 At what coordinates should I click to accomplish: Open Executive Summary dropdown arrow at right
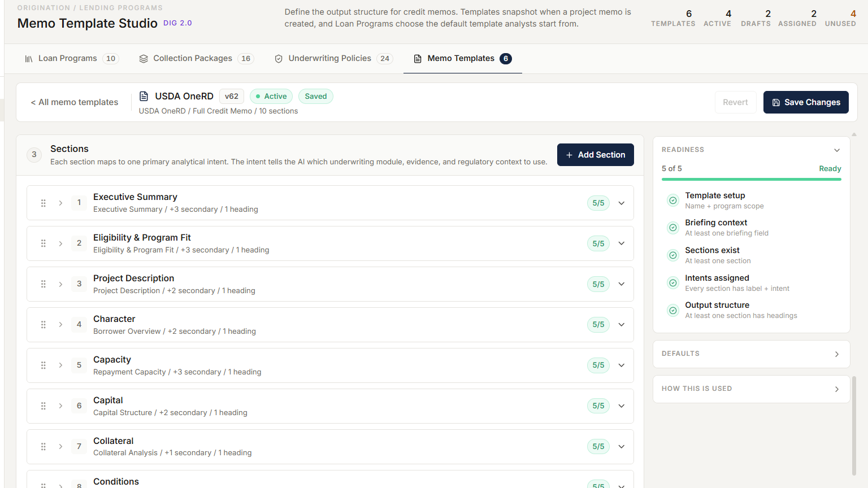622,203
